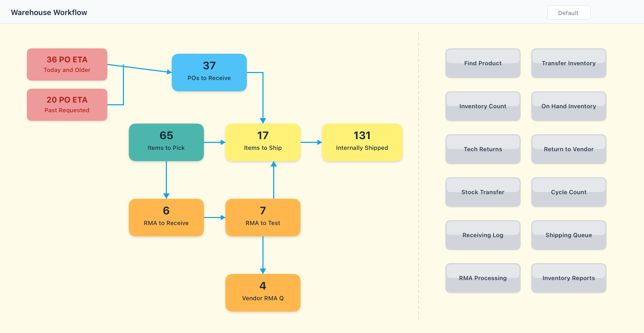Open the 37 POs to Receive node

point(209,73)
